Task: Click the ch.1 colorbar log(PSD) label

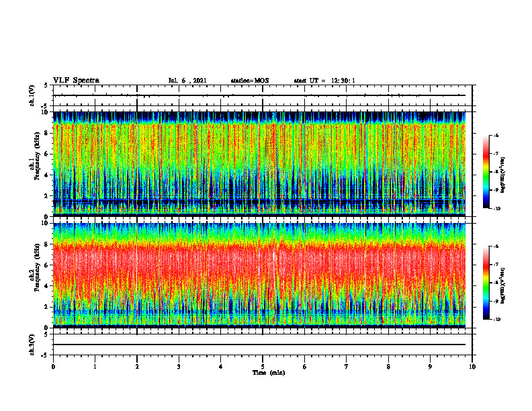Action: click(x=503, y=175)
